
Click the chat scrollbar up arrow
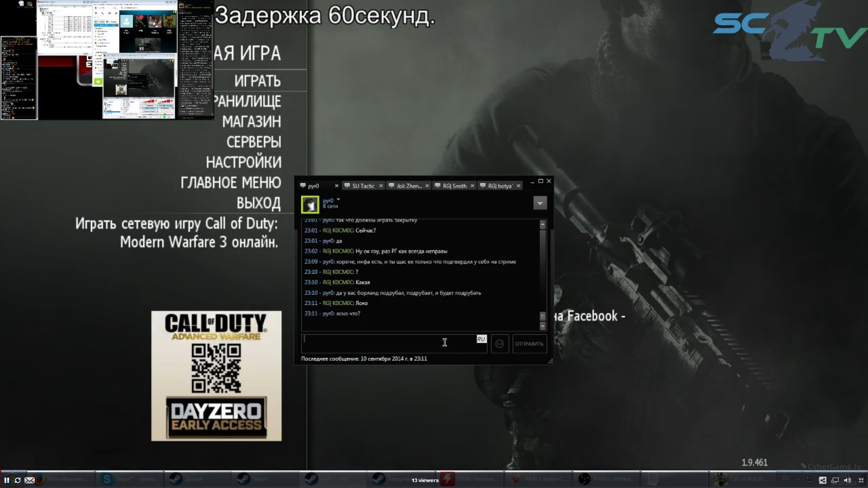tap(542, 225)
